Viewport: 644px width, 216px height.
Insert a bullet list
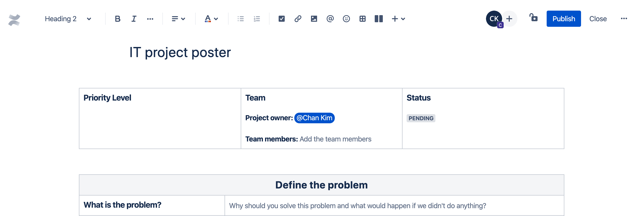[x=240, y=19]
